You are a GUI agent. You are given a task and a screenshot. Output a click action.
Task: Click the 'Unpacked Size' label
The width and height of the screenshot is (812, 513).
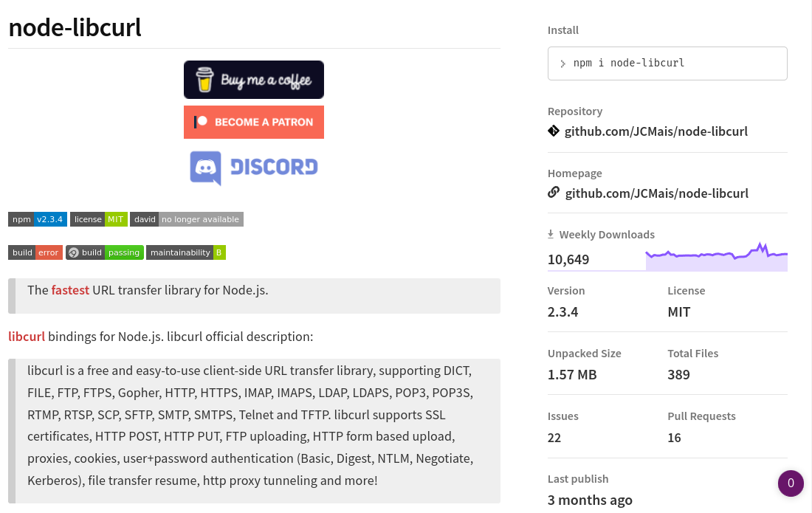tap(584, 354)
